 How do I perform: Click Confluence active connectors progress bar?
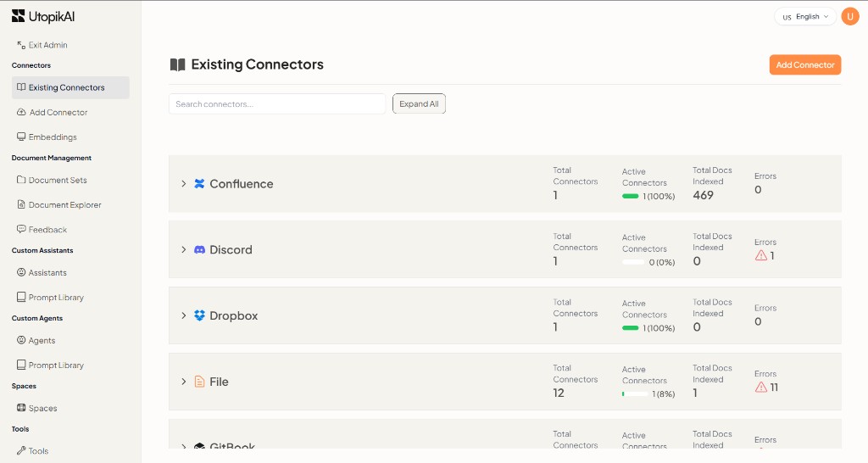(631, 196)
